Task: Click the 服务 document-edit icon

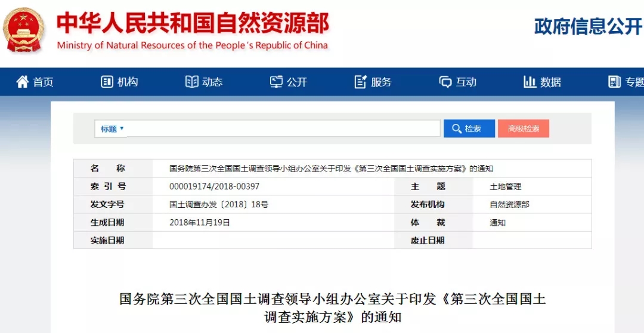Action: tap(360, 82)
